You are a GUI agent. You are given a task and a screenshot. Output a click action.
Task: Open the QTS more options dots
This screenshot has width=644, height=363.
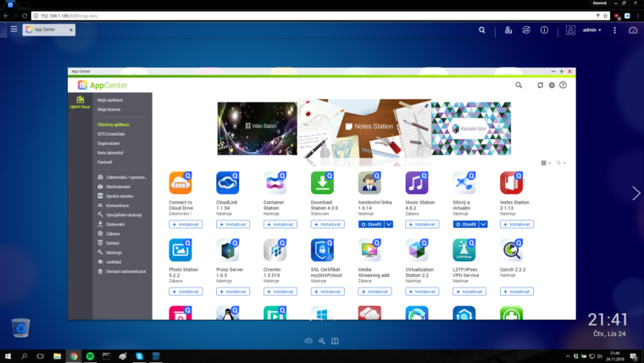(x=614, y=30)
